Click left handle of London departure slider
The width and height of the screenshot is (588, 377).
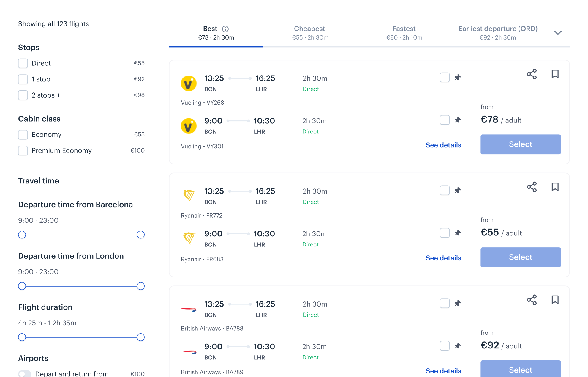(22, 286)
